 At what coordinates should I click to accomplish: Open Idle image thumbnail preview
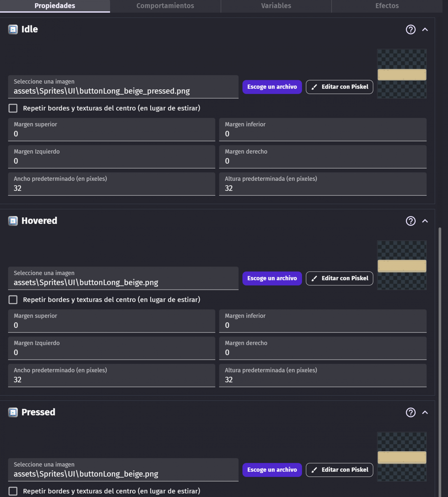point(402,74)
